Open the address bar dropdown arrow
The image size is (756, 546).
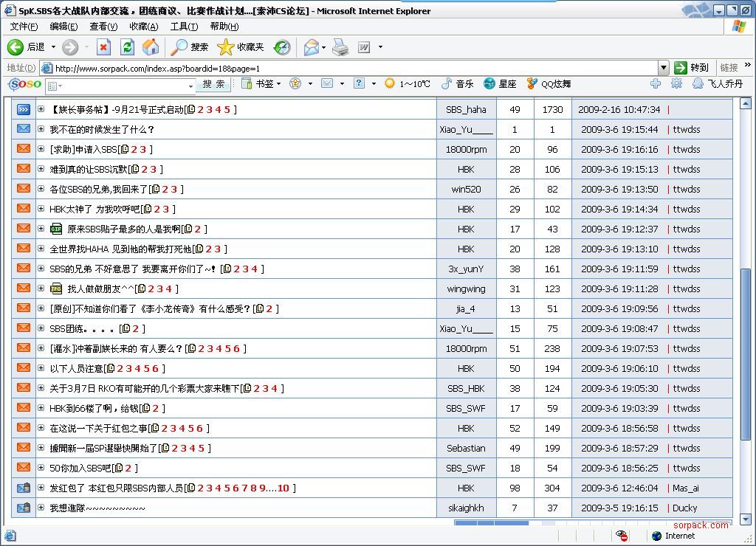pos(663,68)
